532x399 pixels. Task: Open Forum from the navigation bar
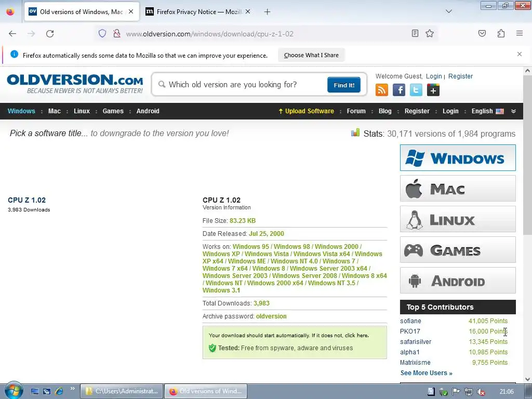coord(356,111)
